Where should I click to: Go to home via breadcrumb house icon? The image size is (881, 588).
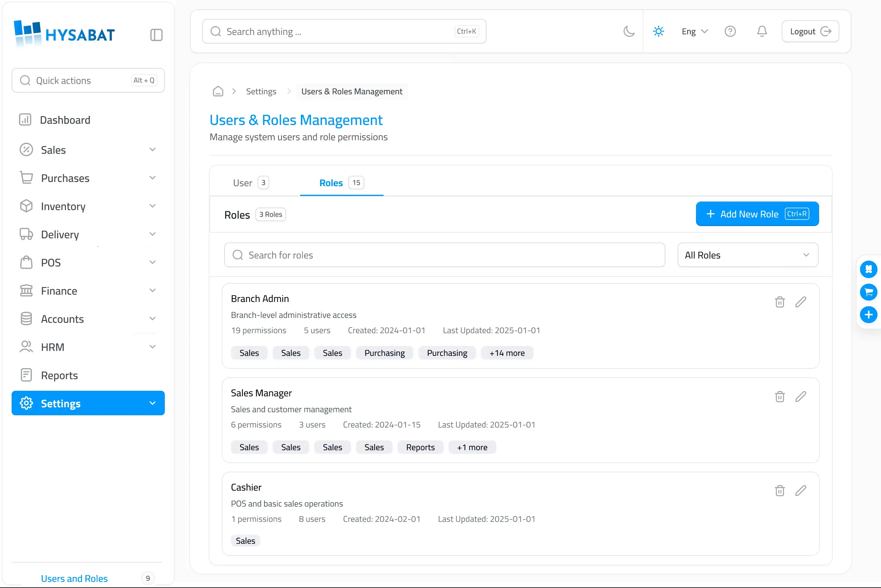[218, 92]
